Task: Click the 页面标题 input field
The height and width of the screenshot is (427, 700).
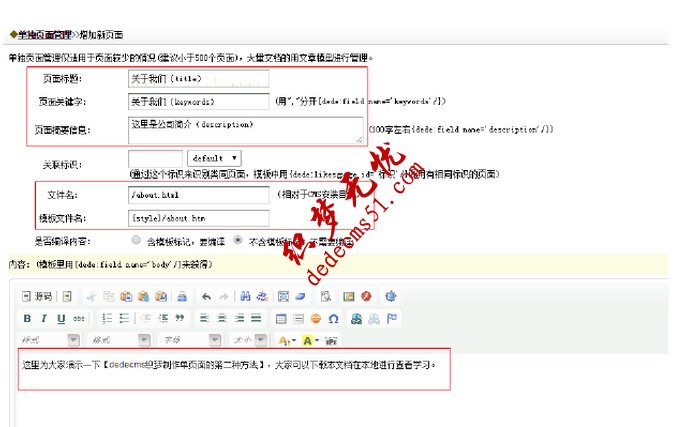Action: (199, 79)
